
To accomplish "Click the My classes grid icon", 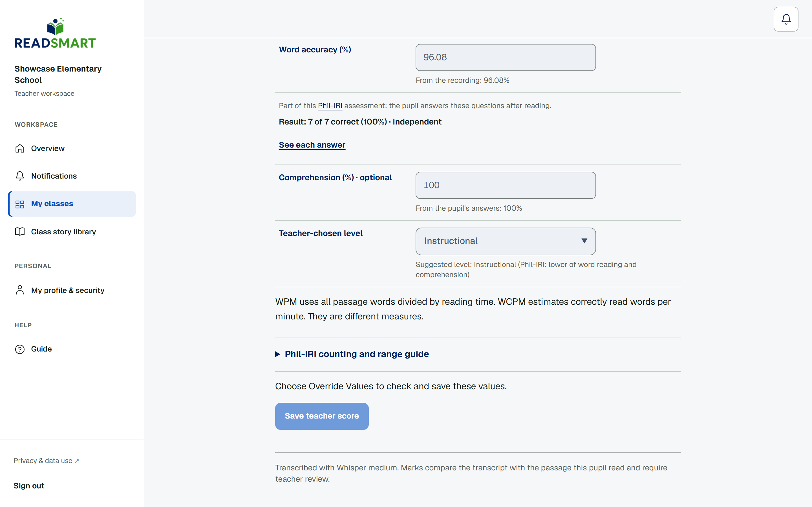I will (20, 204).
